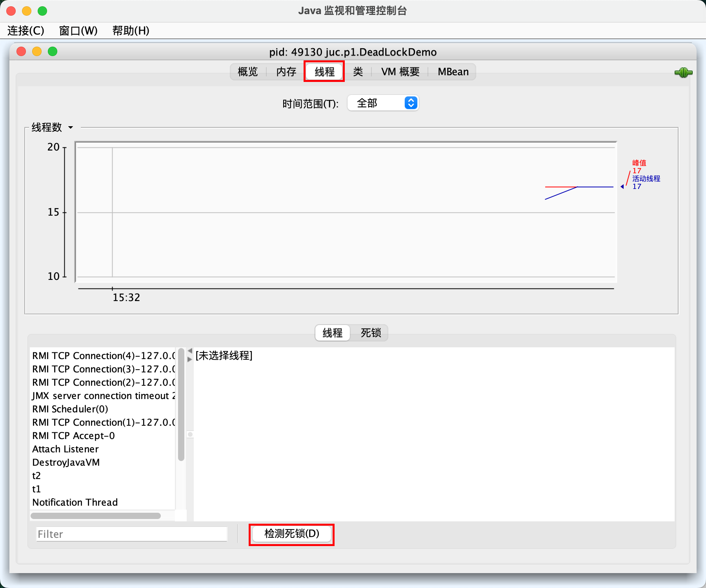Expand the 线程数 chart dropdown arrow
The width and height of the screenshot is (706, 588).
pyautogui.click(x=71, y=127)
